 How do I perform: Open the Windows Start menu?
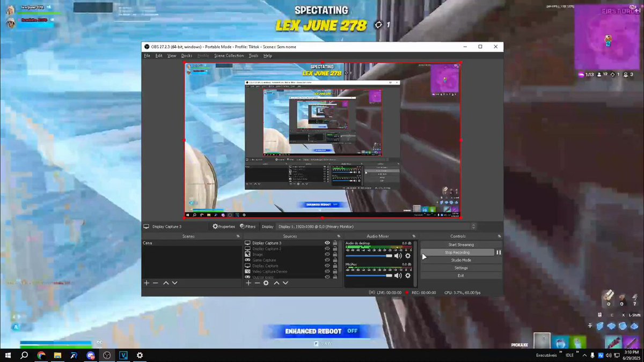click(x=8, y=355)
